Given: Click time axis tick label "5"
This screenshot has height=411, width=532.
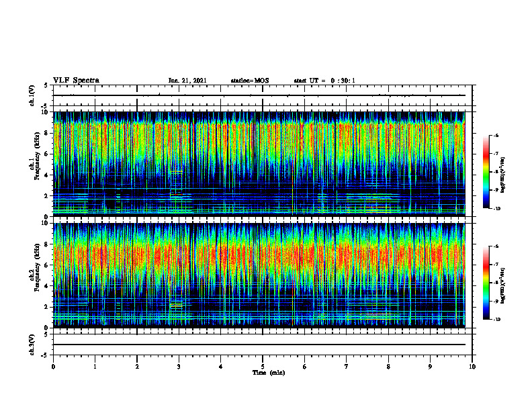Looking at the screenshot, I should click(263, 367).
